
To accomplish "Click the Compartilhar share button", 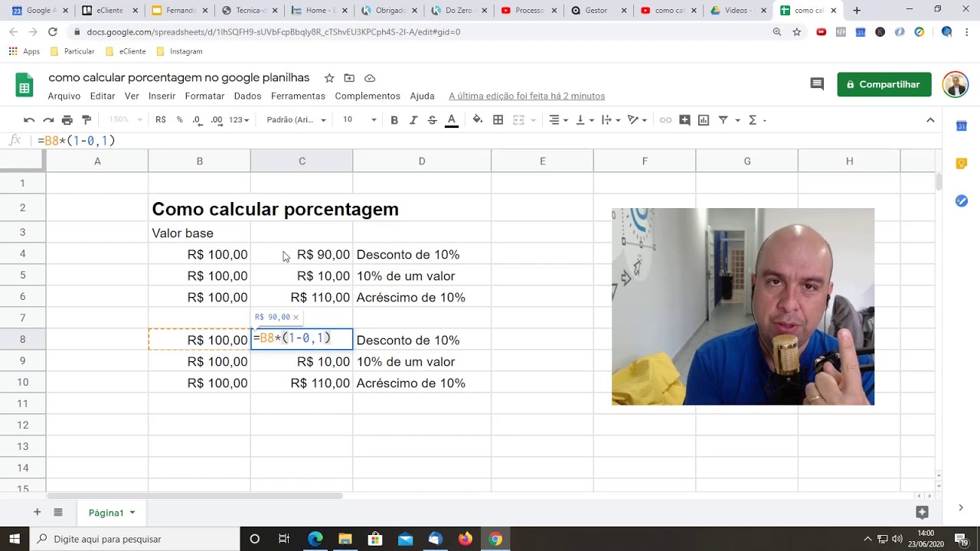I will click(x=884, y=84).
